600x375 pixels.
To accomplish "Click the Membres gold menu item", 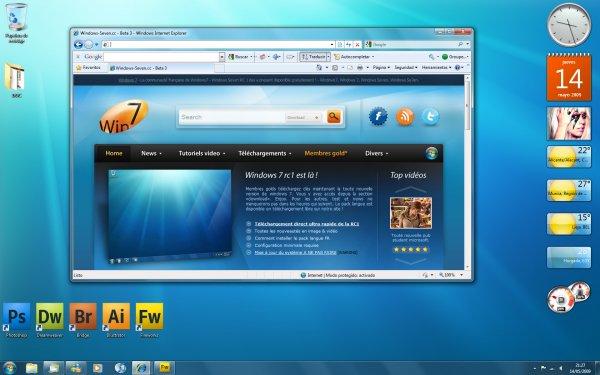I will 326,153.
